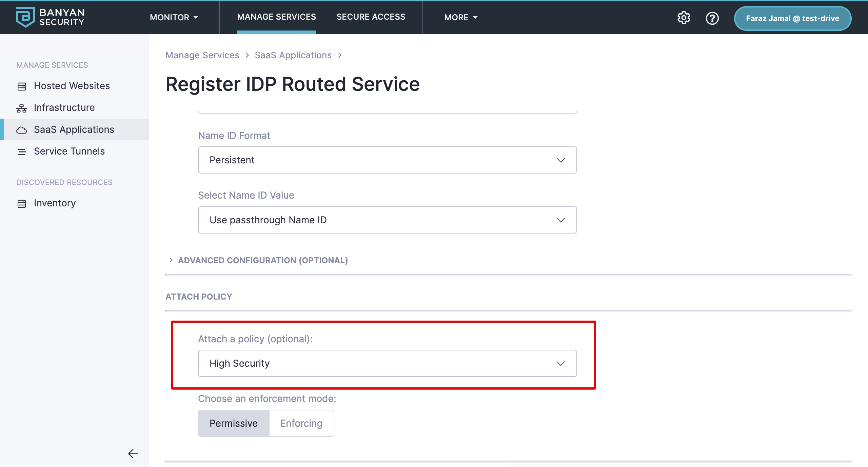Click the Service Tunnels lines icon
Viewport: 868px width, 467px height.
pyautogui.click(x=22, y=152)
